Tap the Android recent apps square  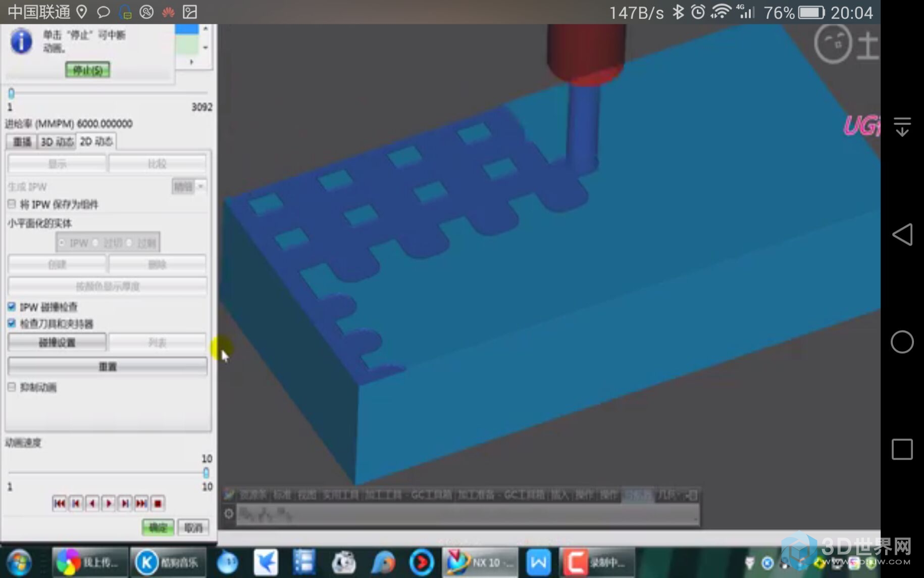[902, 449]
